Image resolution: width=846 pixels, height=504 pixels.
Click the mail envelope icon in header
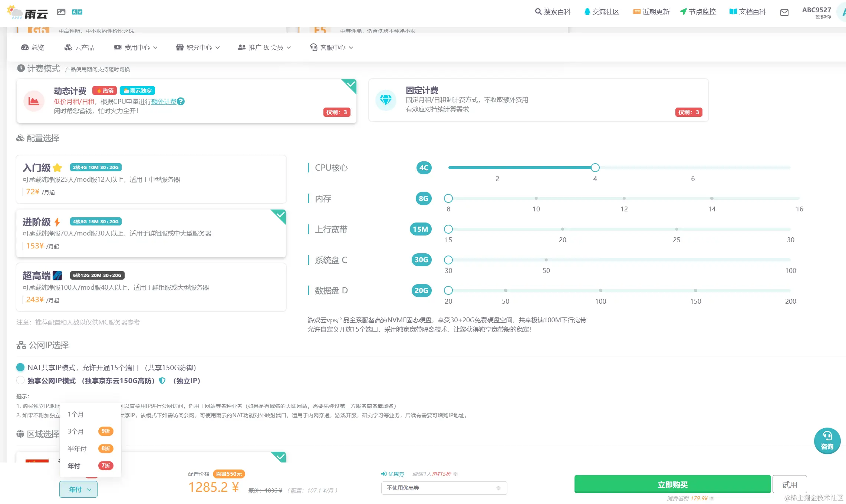point(784,13)
